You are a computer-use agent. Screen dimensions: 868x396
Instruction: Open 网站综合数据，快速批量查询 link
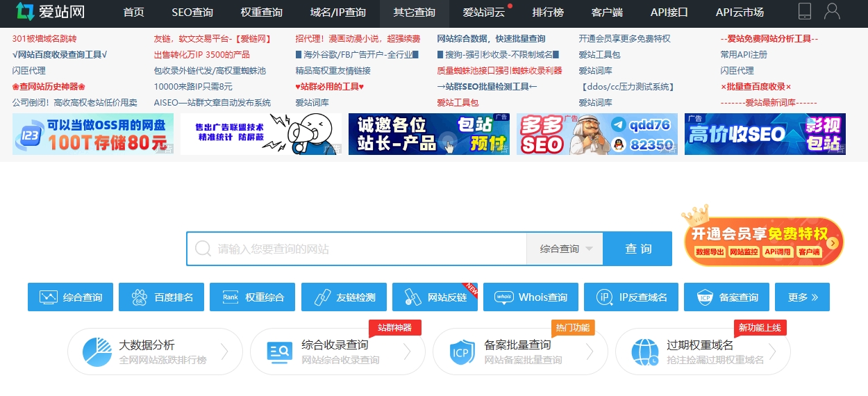click(x=491, y=39)
